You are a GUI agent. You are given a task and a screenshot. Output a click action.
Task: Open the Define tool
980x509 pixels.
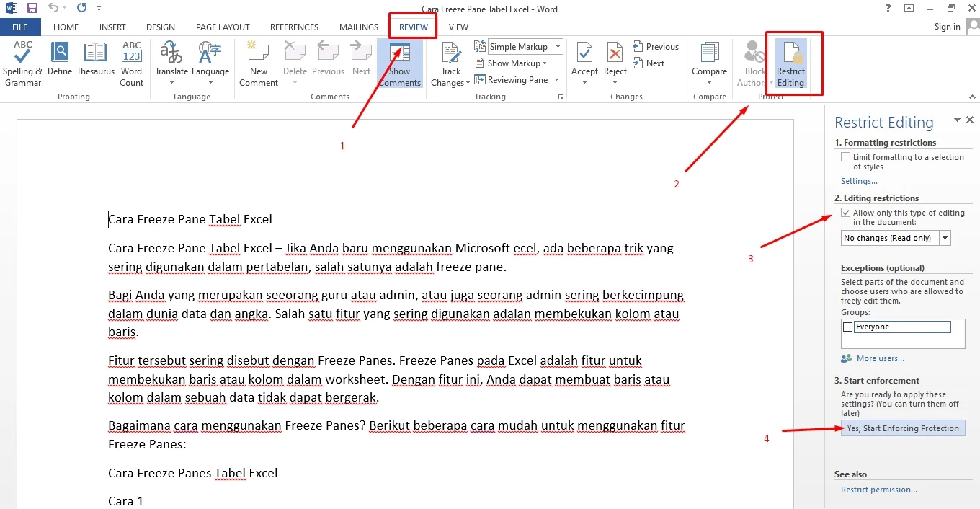[x=60, y=58]
